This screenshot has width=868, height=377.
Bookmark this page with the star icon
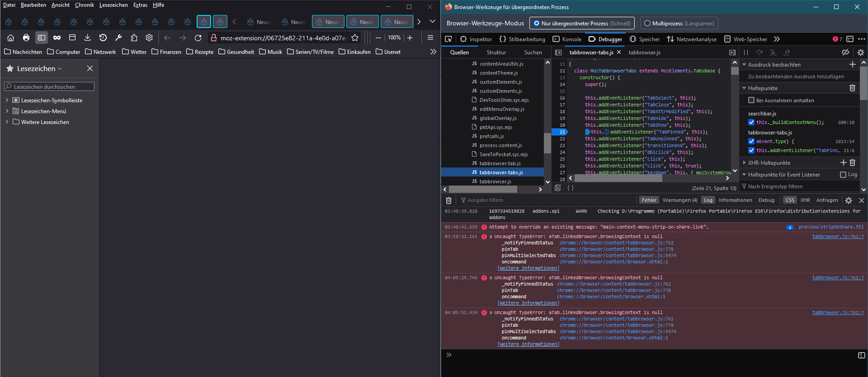355,38
